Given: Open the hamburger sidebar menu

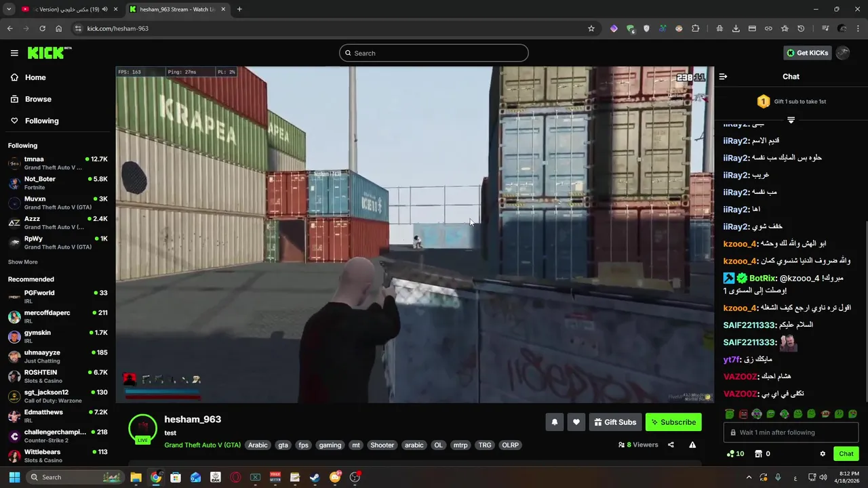Looking at the screenshot, I should (14, 53).
